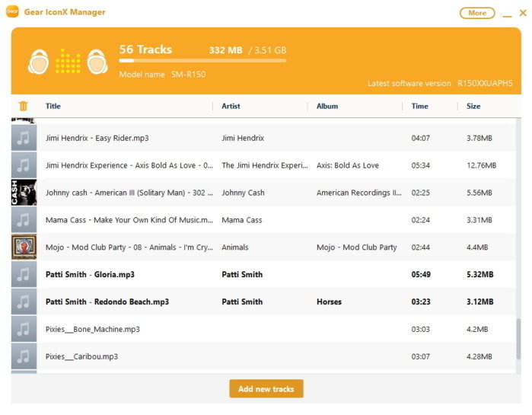Screen dimensions: 532x415
Task: Click the left earbud icon
Action: point(38,62)
